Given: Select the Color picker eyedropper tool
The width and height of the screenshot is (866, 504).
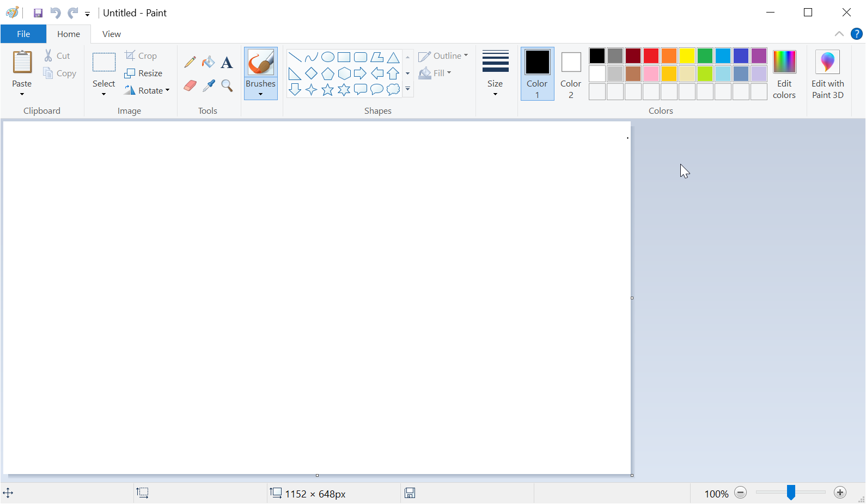Looking at the screenshot, I should tap(209, 85).
